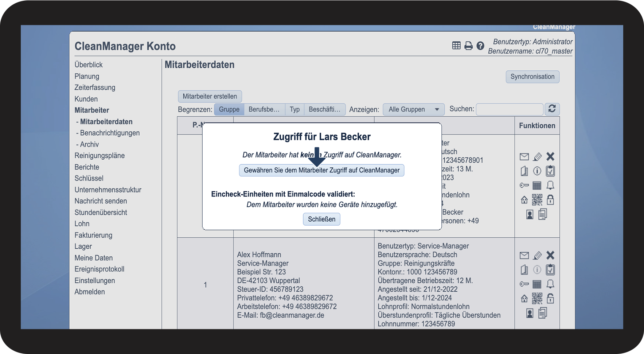Image resolution: width=644 pixels, height=354 pixels.
Task: Open help via the question mark icon
Action: (x=480, y=46)
